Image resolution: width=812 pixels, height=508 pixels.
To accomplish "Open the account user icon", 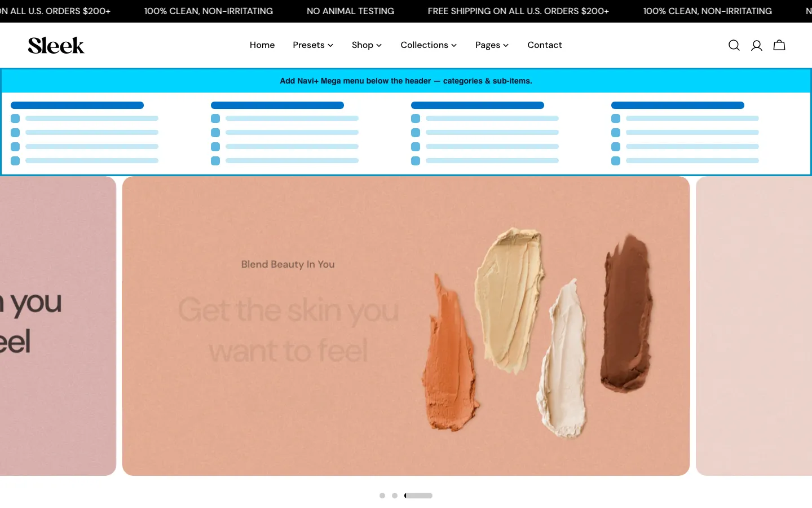I will [x=757, y=45].
